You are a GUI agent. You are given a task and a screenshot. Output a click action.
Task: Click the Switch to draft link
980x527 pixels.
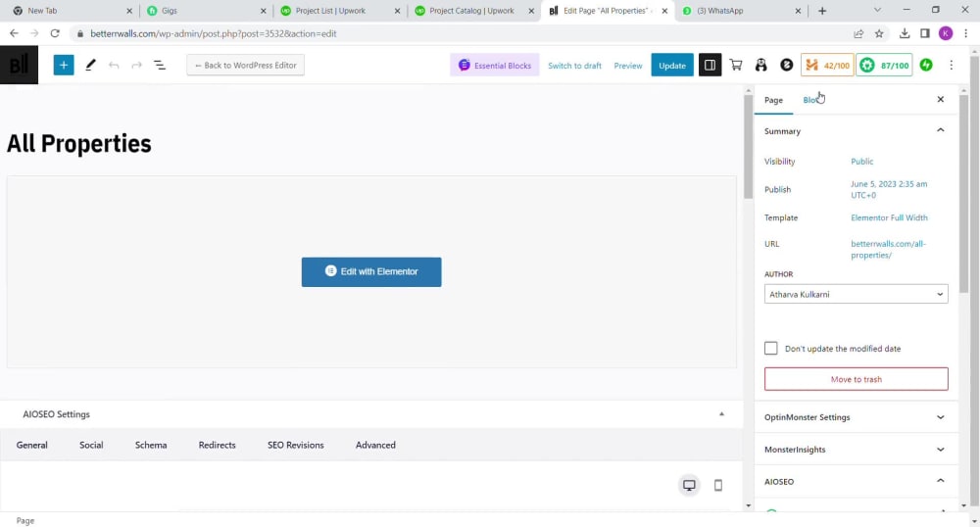574,66
